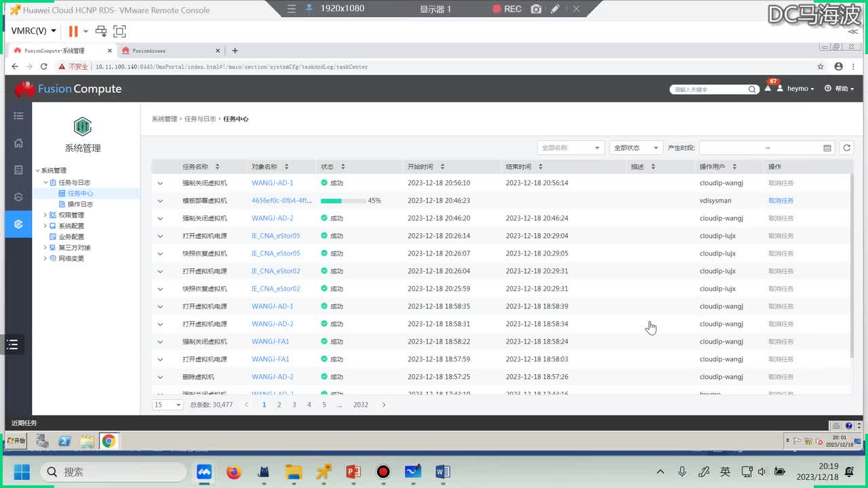Click the 45% progress bar of template deployment
This screenshot has height=488, width=868.
pos(343,201)
